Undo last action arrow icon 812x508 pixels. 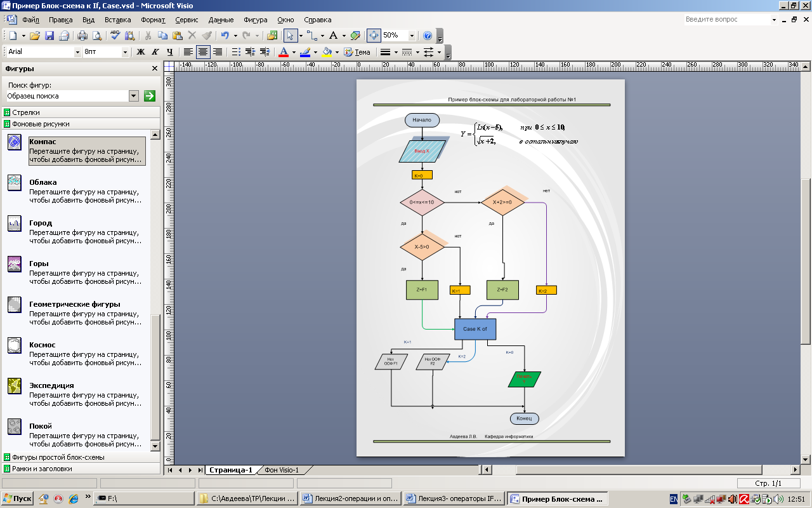coord(225,36)
